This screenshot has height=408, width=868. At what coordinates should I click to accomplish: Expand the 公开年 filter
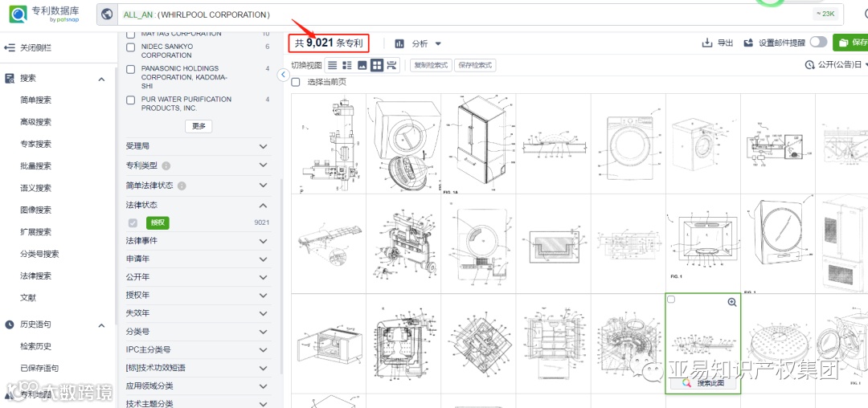[264, 277]
